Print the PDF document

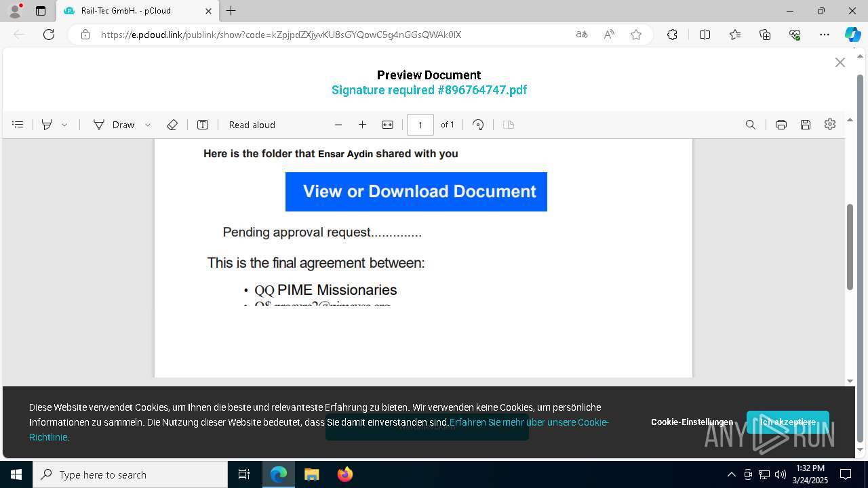pos(781,125)
